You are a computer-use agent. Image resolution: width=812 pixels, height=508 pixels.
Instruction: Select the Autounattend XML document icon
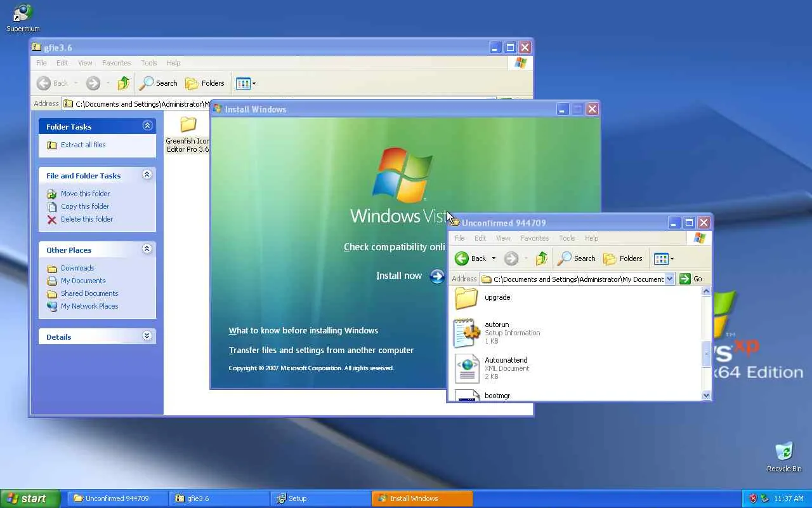pos(466,368)
